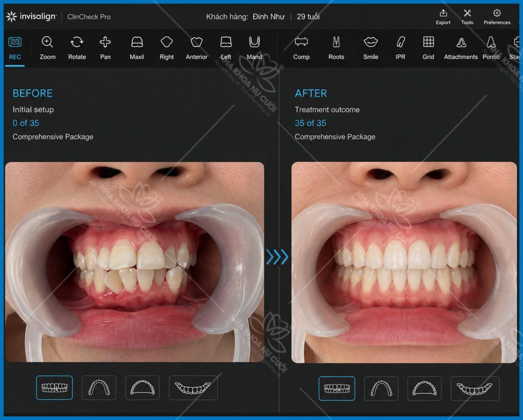Click the ClinCheck Pro title
The height and width of the screenshot is (420, 523).
(x=89, y=17)
